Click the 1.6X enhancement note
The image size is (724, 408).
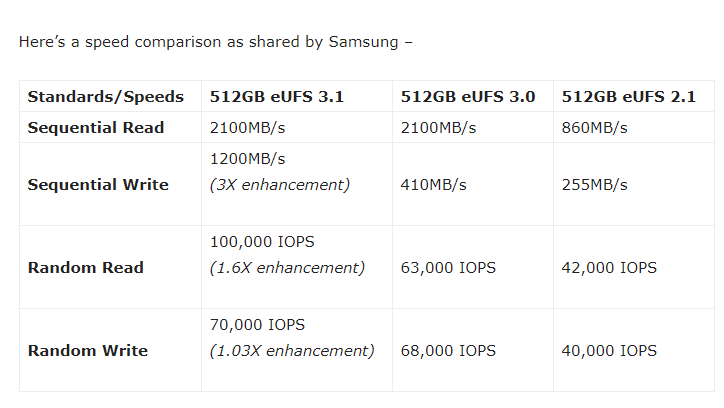click(287, 268)
